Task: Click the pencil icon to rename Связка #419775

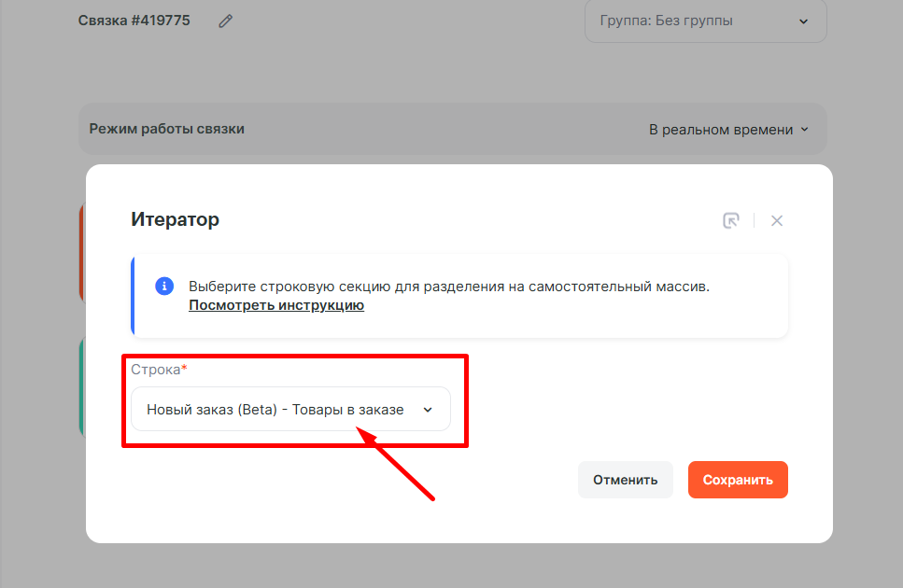Action: pyautogui.click(x=225, y=21)
